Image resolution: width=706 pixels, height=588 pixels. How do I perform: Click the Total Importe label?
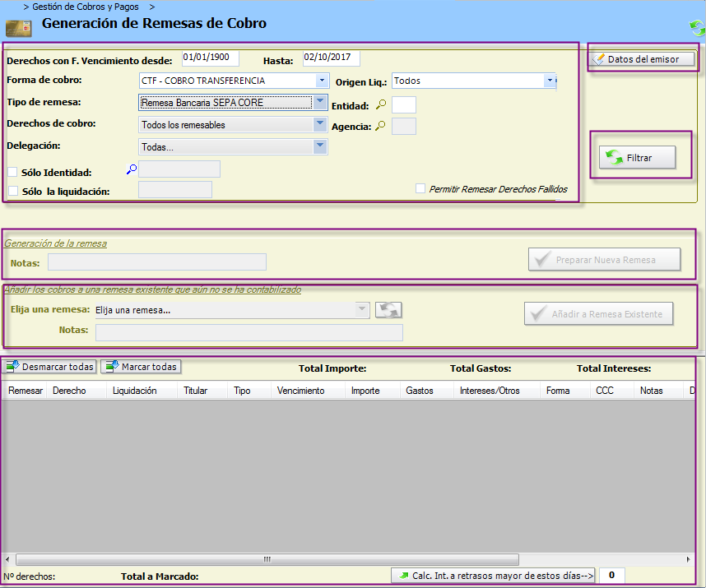point(332,368)
